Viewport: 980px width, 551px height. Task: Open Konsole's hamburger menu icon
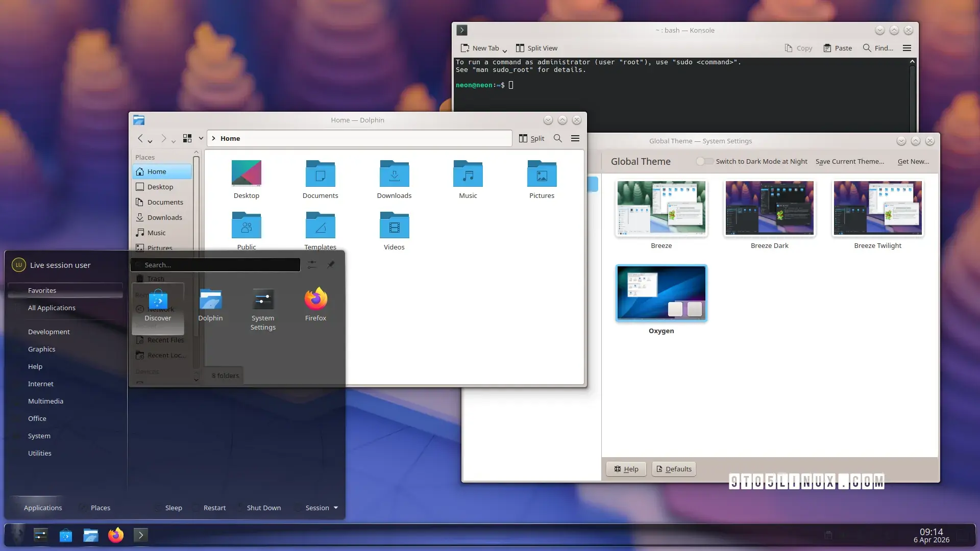(907, 48)
